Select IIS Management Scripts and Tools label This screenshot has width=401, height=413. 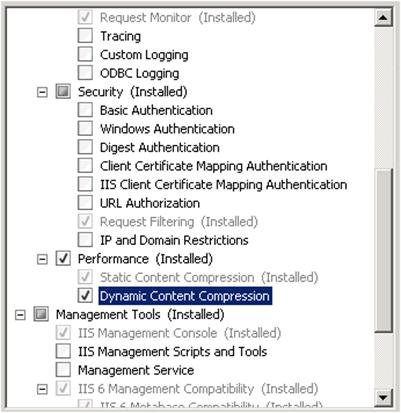[172, 351]
